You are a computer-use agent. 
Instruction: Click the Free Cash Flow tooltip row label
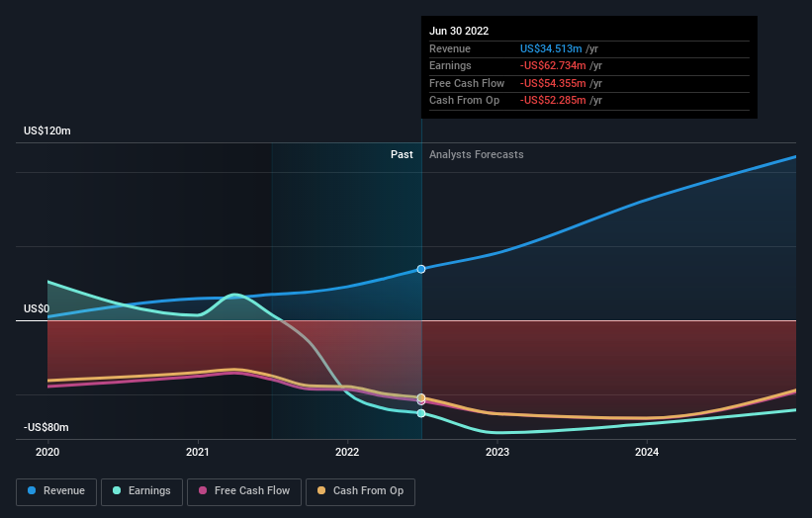click(467, 83)
